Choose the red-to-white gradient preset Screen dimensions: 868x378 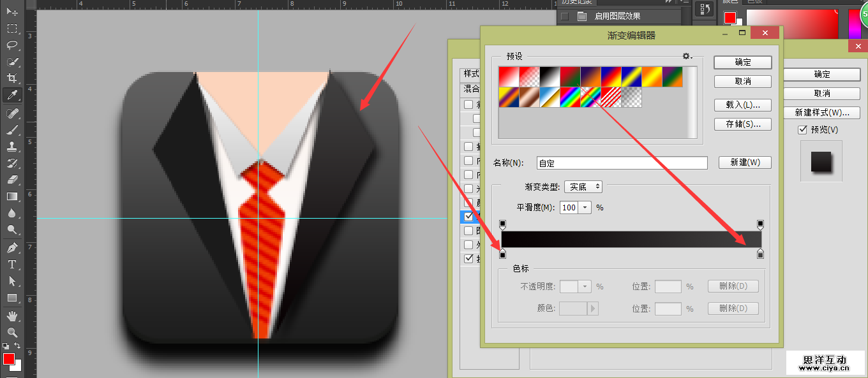point(509,77)
